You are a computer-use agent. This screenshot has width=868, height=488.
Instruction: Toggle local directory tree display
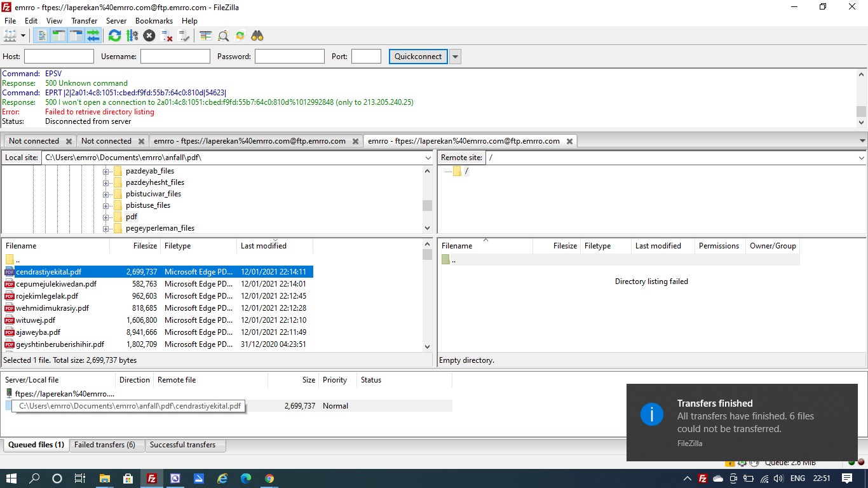click(x=58, y=36)
